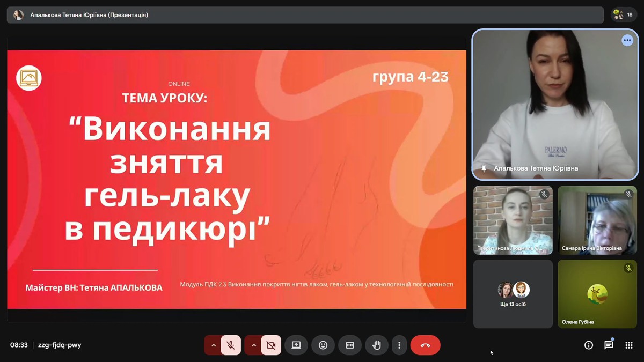Expand audio settings arrow beside microphone
644x362 pixels.
[214, 345]
